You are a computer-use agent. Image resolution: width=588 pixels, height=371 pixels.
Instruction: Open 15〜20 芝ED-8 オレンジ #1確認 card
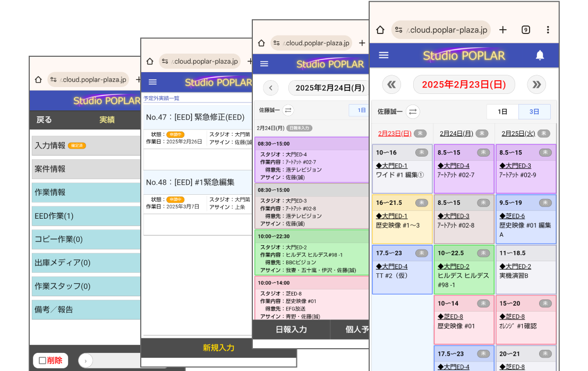pyautogui.click(x=525, y=320)
